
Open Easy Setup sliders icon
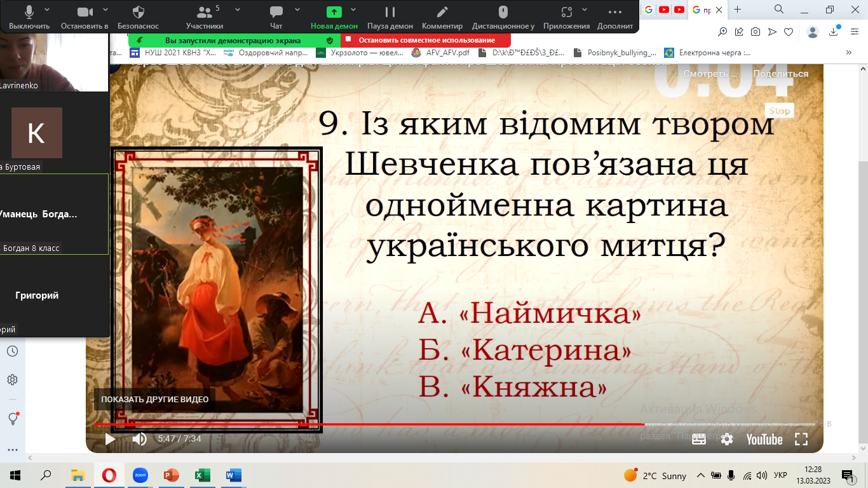pyautogui.click(x=856, y=32)
